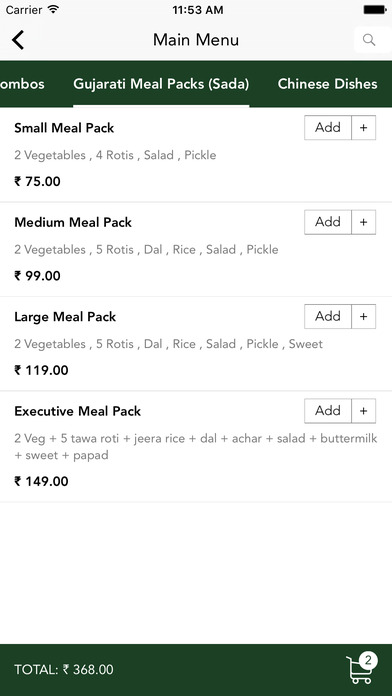Switch to the Combos tab
Screen dimensions: 392x696
(22, 84)
